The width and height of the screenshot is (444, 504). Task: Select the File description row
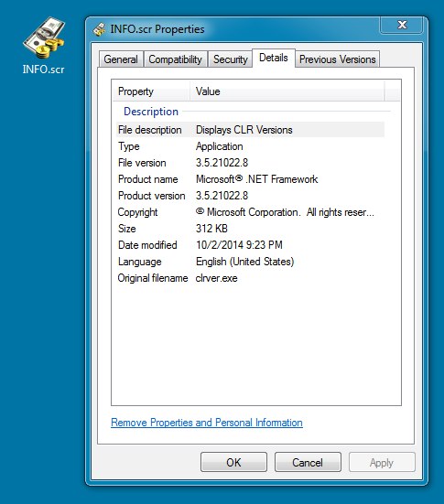(250, 130)
